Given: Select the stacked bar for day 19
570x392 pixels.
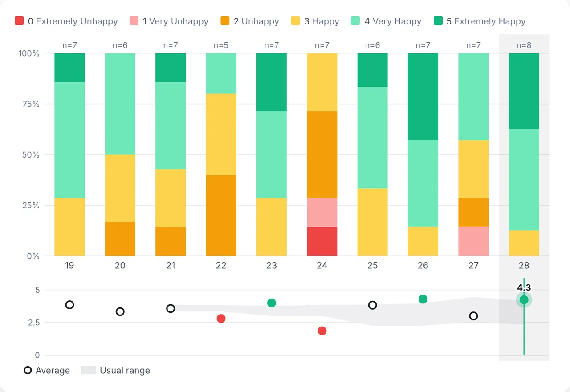Looking at the screenshot, I should pyautogui.click(x=69, y=154).
